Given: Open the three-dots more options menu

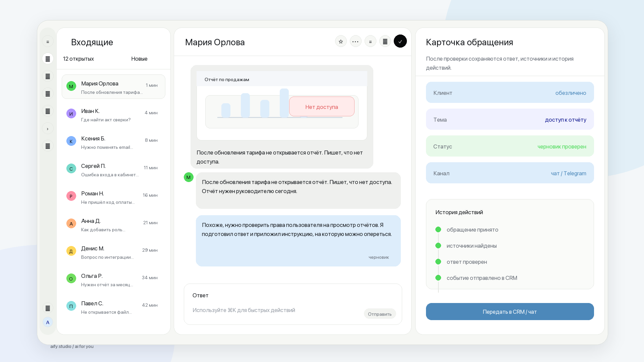Looking at the screenshot, I should tap(356, 42).
